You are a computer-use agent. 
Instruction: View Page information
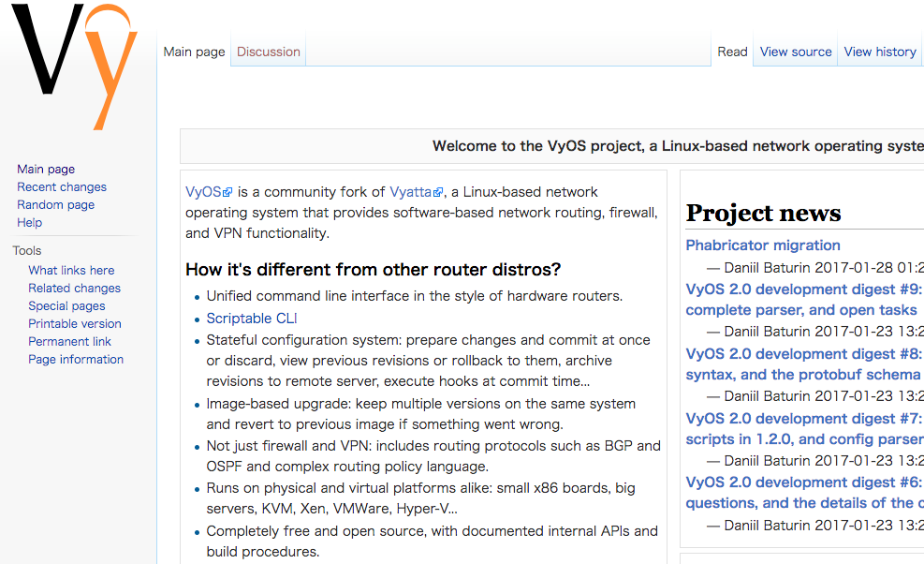pos(76,359)
